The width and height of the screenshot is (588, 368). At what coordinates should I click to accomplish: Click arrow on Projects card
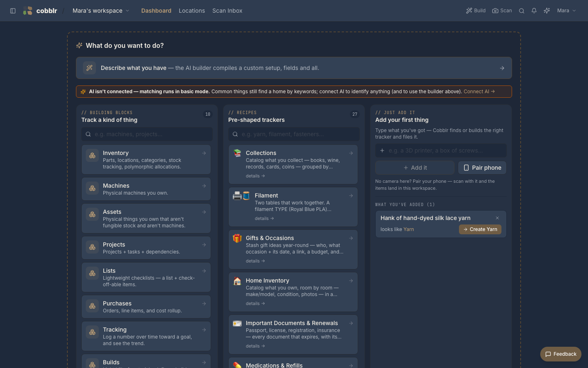pyautogui.click(x=204, y=245)
